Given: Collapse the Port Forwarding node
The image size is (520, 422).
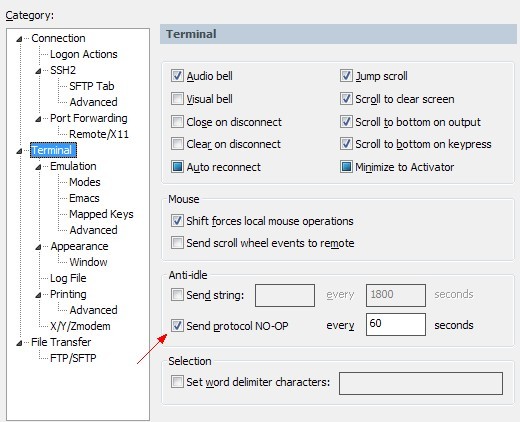Looking at the screenshot, I should [x=38, y=119].
